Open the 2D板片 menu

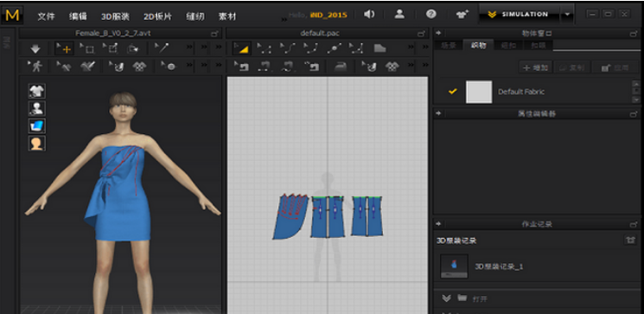pyautogui.click(x=157, y=16)
